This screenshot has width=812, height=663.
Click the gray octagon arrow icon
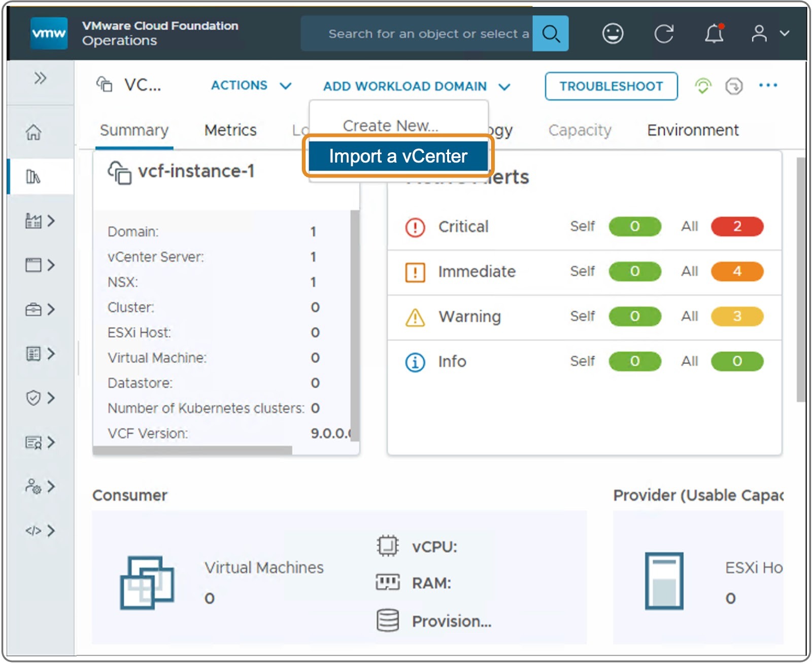[734, 86]
